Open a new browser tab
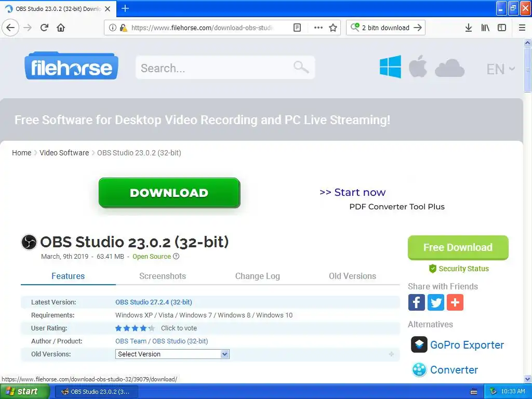Image resolution: width=532 pixels, height=399 pixels. click(x=125, y=8)
